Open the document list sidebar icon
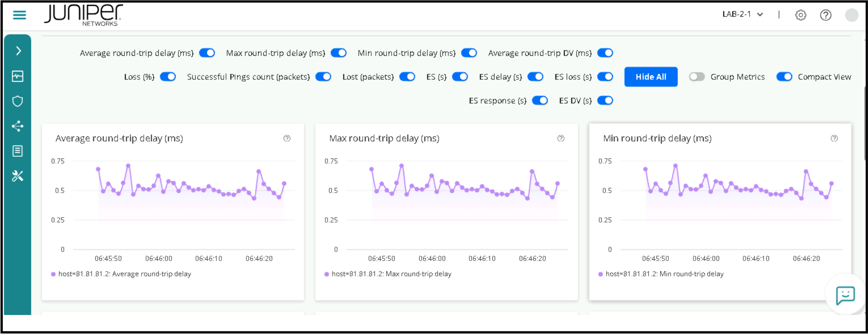This screenshot has height=334, width=868. [18, 151]
